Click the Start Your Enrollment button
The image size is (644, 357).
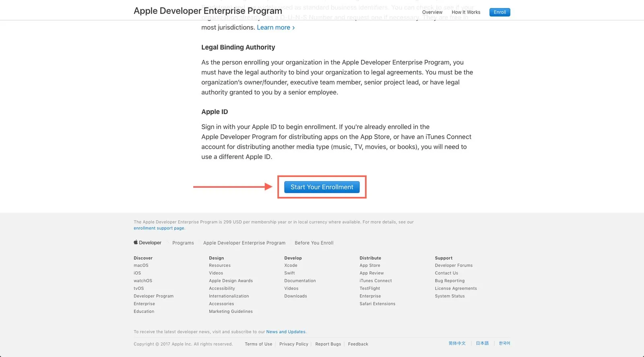pyautogui.click(x=322, y=187)
